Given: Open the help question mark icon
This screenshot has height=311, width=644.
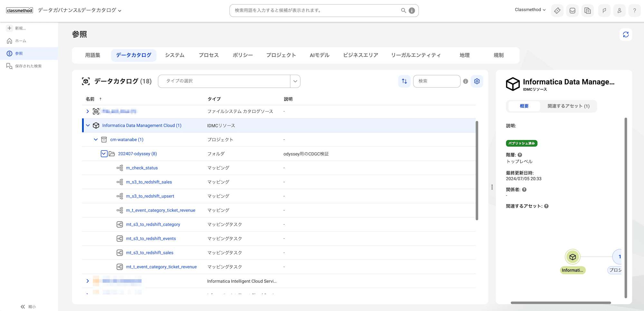Looking at the screenshot, I should [634, 11].
